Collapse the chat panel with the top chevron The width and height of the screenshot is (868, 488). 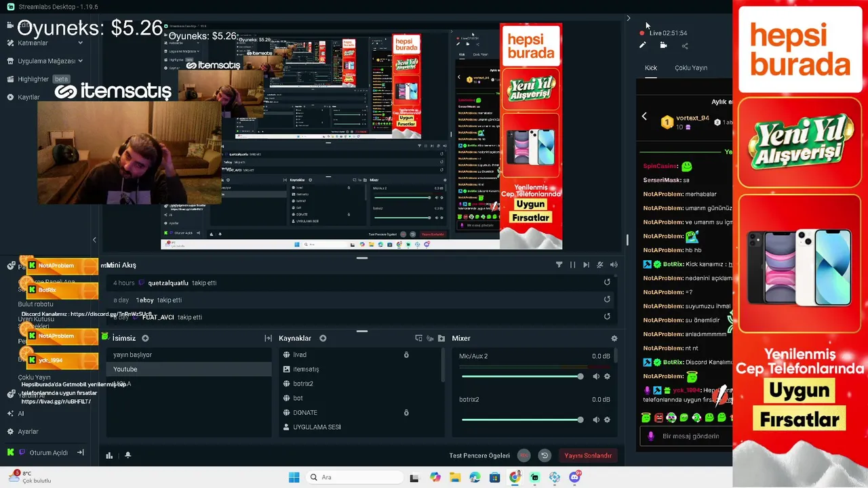point(628,18)
